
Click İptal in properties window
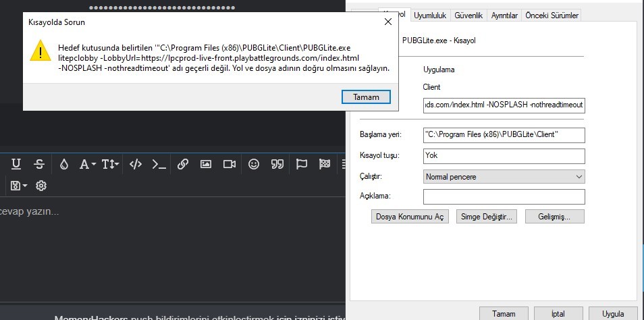point(558,314)
